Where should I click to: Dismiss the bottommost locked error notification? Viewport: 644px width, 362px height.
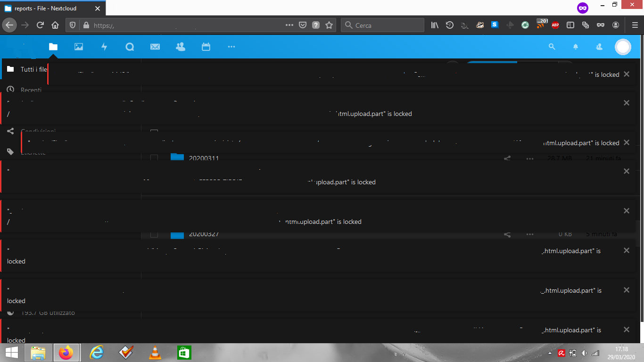627,329
